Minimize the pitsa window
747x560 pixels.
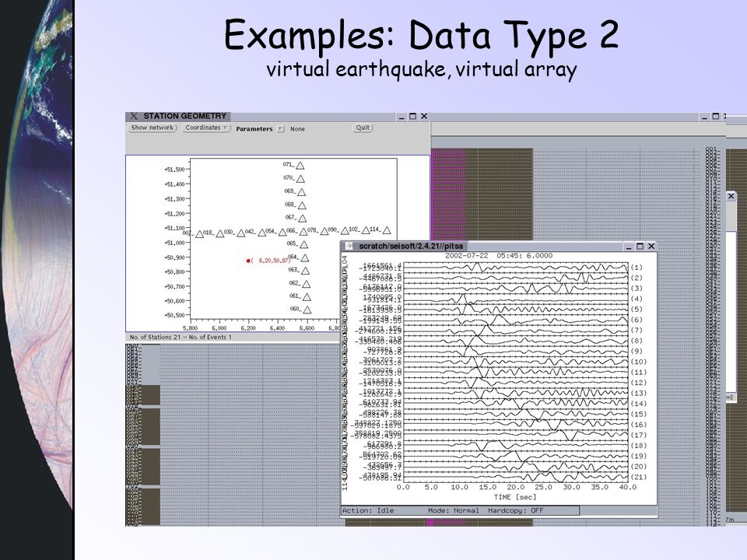click(x=629, y=247)
